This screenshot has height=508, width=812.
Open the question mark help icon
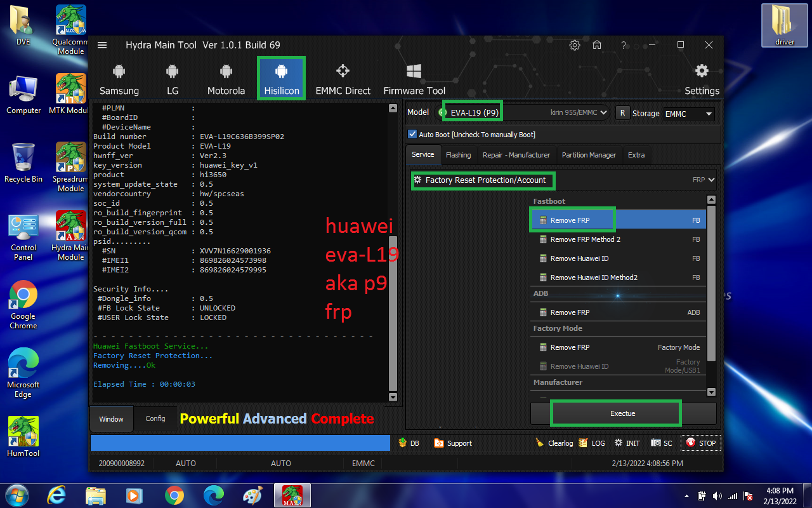click(x=624, y=45)
